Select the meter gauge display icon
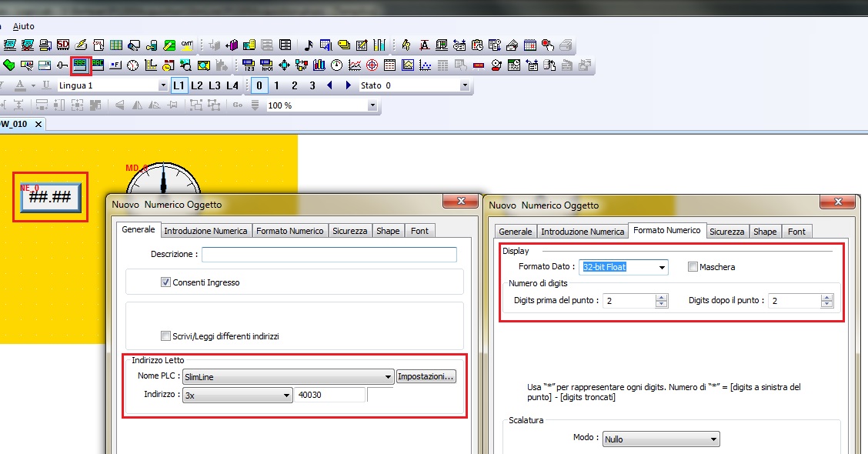This screenshot has width=868, height=454. 336,65
